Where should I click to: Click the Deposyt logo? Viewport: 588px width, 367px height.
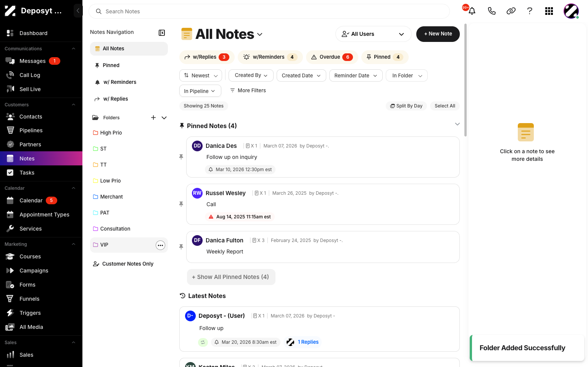click(x=10, y=11)
